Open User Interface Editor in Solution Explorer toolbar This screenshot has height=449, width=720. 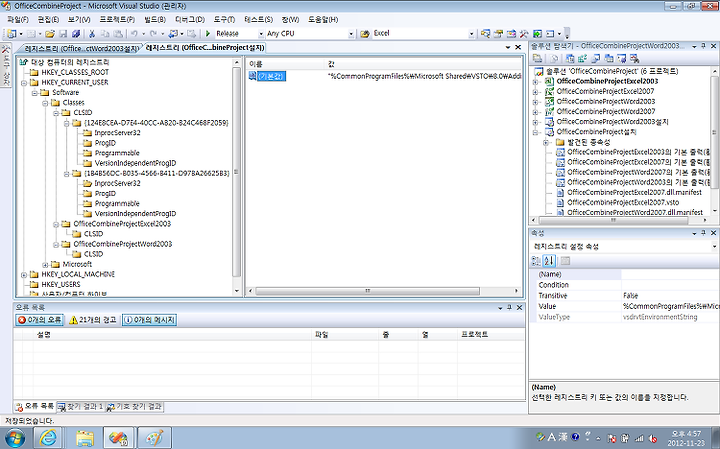coord(609,58)
